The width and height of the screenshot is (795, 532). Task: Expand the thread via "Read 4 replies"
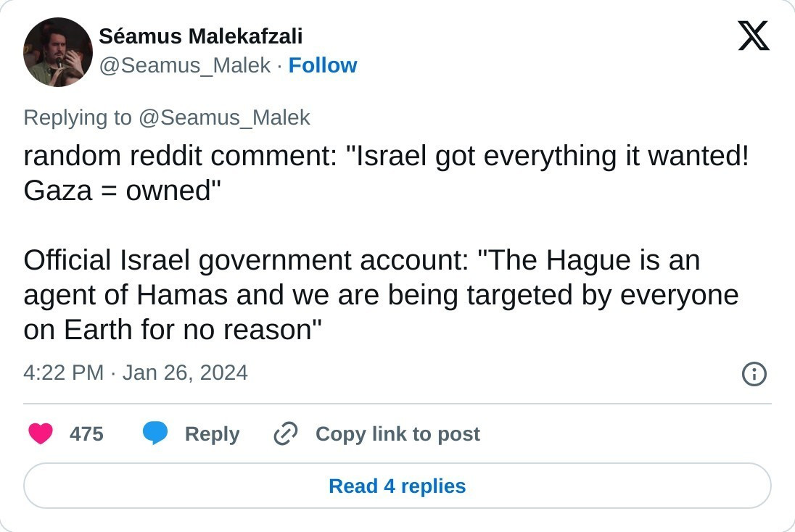tap(397, 486)
